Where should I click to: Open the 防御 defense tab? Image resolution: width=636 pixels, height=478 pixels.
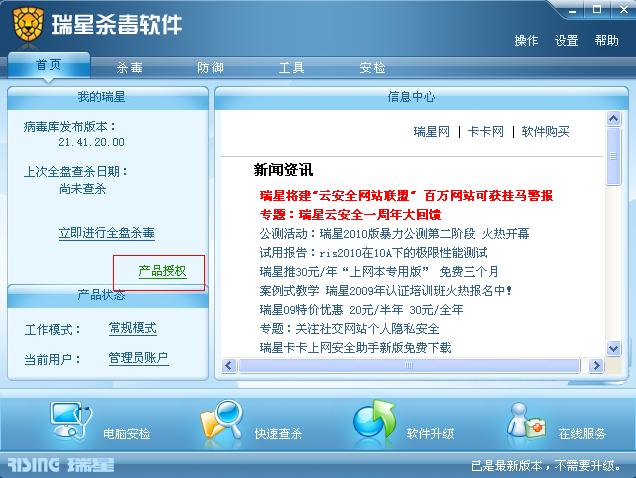coord(210,67)
